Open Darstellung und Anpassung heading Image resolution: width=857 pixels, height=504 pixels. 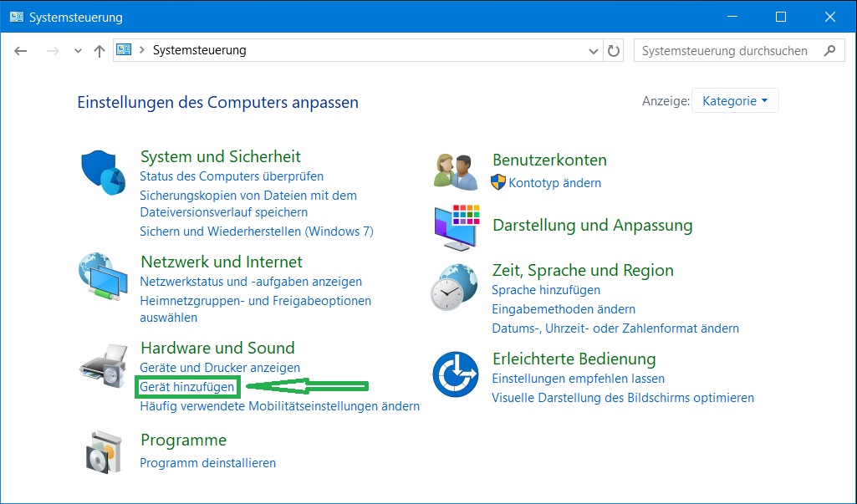tap(593, 225)
